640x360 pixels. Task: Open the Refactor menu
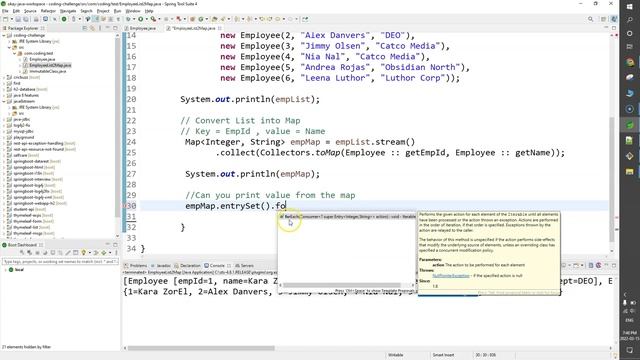pos(48,11)
